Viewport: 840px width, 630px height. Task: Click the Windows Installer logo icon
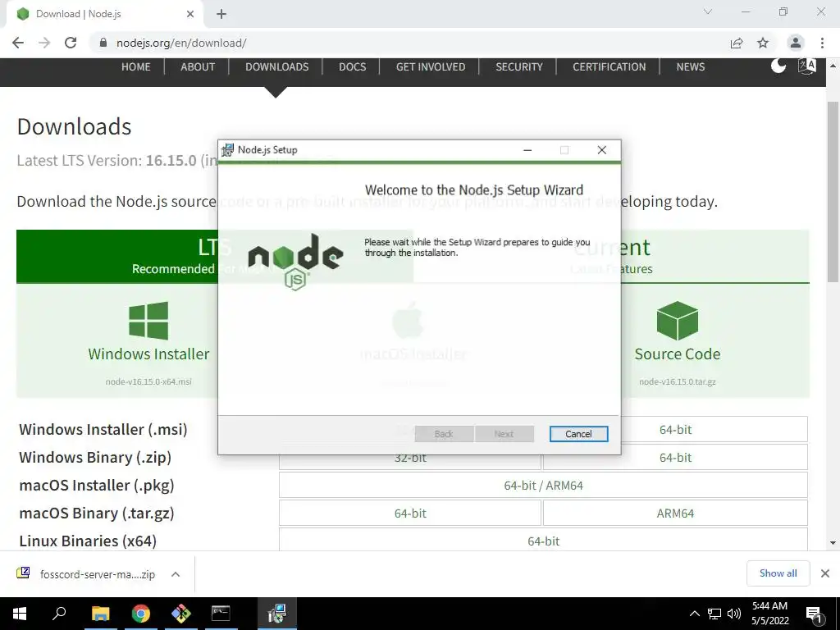pyautogui.click(x=148, y=321)
